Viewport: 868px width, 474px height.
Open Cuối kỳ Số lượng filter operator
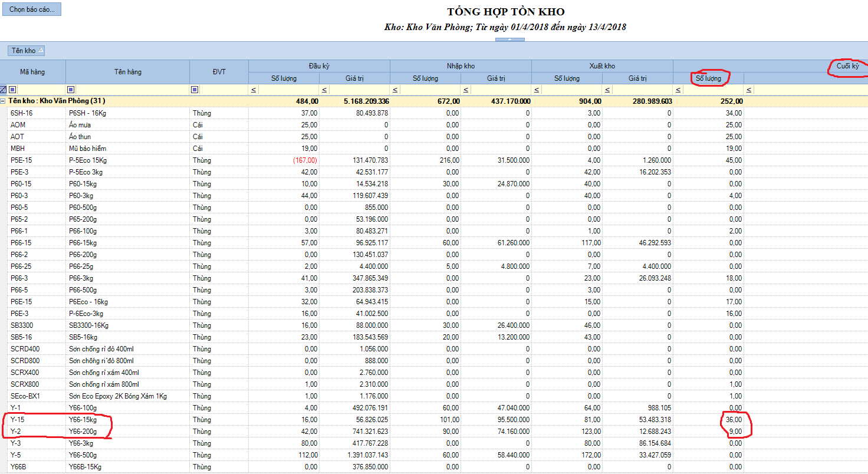click(x=678, y=90)
